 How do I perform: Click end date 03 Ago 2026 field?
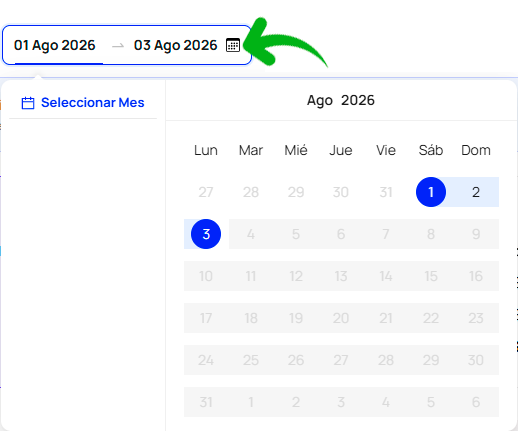(175, 45)
